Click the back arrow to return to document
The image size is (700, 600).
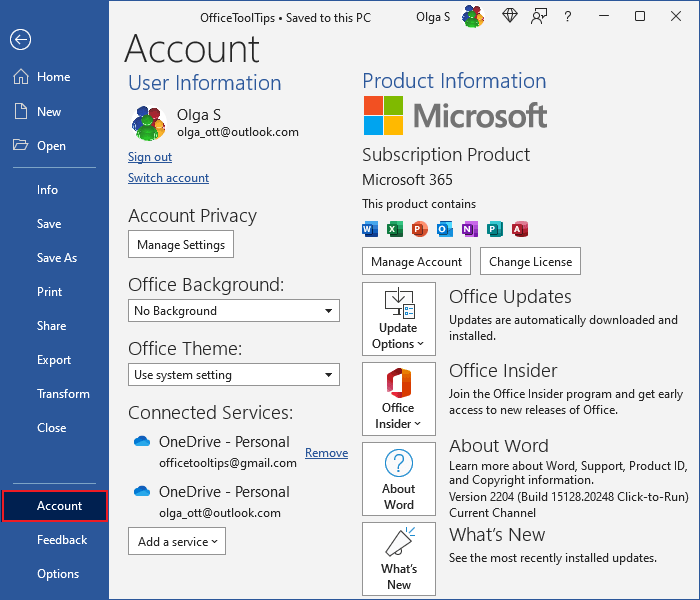[21, 40]
